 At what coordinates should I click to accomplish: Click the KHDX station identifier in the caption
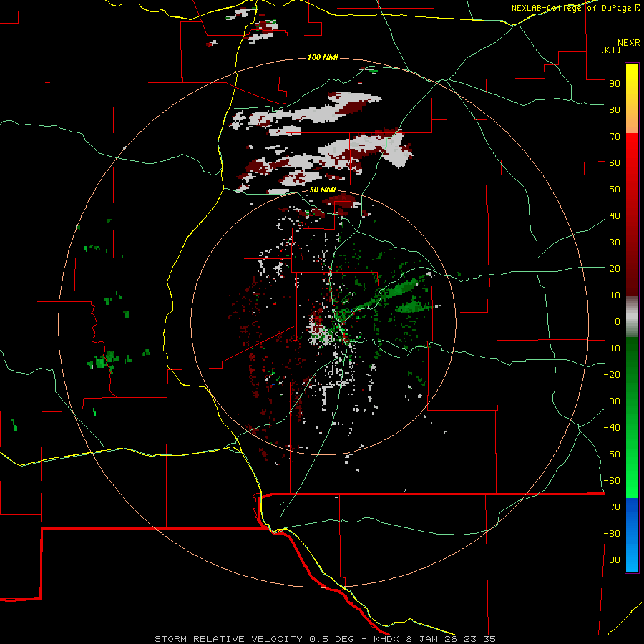pos(386,639)
